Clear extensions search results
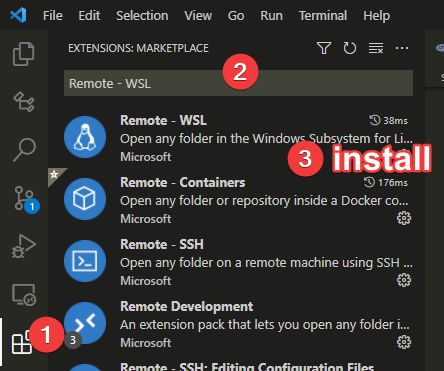Screen dimensions: 444x371 point(376,48)
